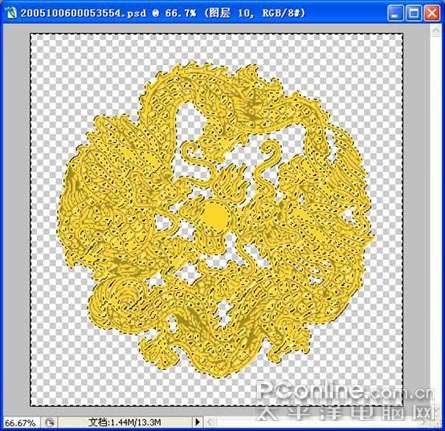The image size is (445, 431).
Task: Click the 2005100600053554.psd title bar text
Action: pos(83,13)
